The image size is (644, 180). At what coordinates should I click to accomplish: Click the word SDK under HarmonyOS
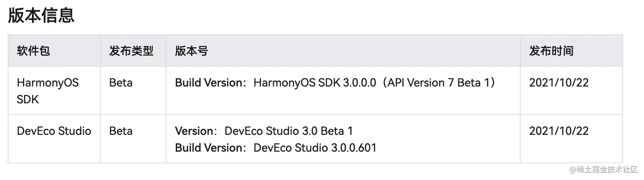pyautogui.click(x=28, y=99)
